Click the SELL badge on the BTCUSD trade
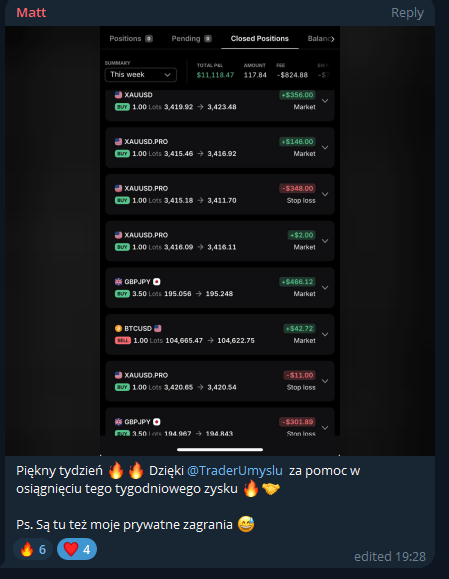 (123, 340)
